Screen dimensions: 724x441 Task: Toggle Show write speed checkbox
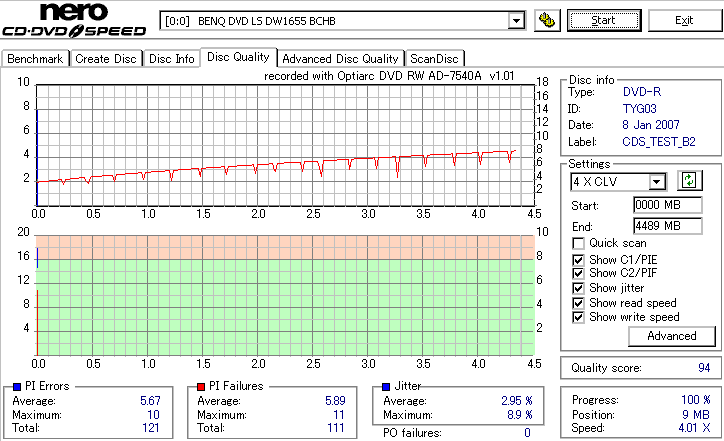tap(578, 317)
